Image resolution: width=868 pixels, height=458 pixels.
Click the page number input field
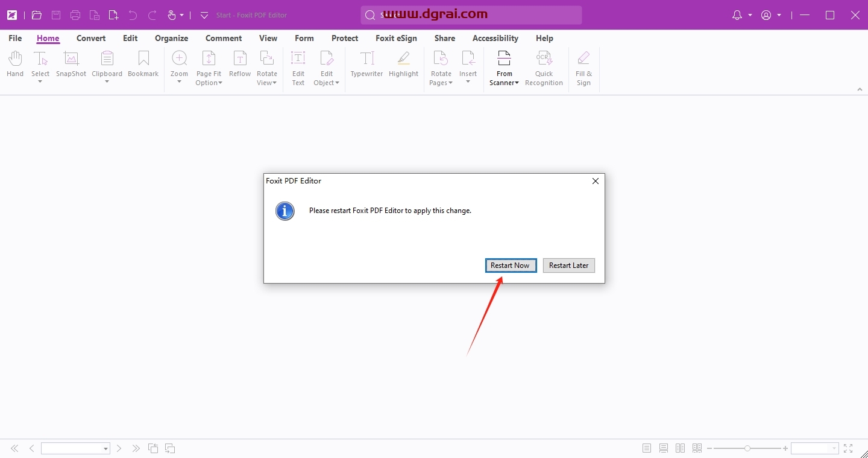click(x=71, y=448)
